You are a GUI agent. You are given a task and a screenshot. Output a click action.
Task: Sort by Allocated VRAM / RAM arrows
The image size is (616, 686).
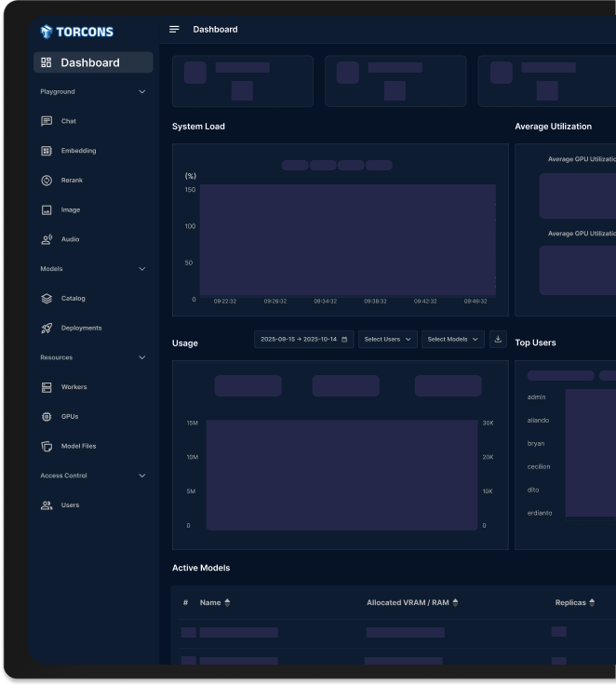(x=455, y=602)
